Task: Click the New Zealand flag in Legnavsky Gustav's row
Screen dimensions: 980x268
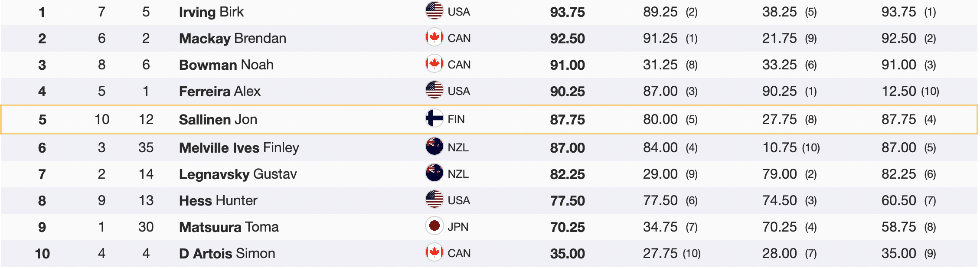Action: click(x=434, y=173)
